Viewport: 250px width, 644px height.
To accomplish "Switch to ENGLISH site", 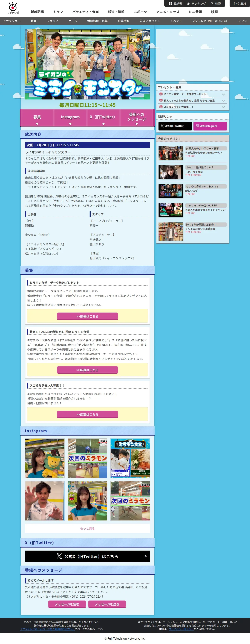I will click(x=240, y=4).
